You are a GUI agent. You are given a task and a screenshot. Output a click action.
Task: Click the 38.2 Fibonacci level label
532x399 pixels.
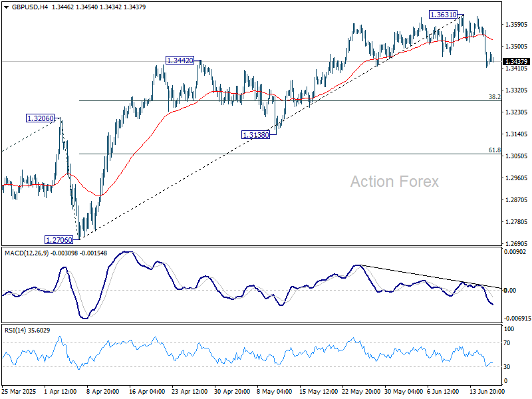[x=494, y=97]
